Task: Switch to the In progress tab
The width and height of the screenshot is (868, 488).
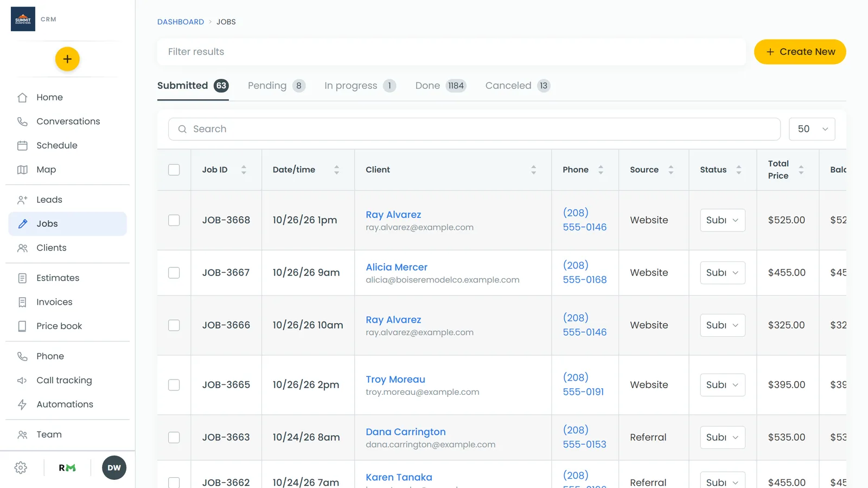Action: point(360,86)
